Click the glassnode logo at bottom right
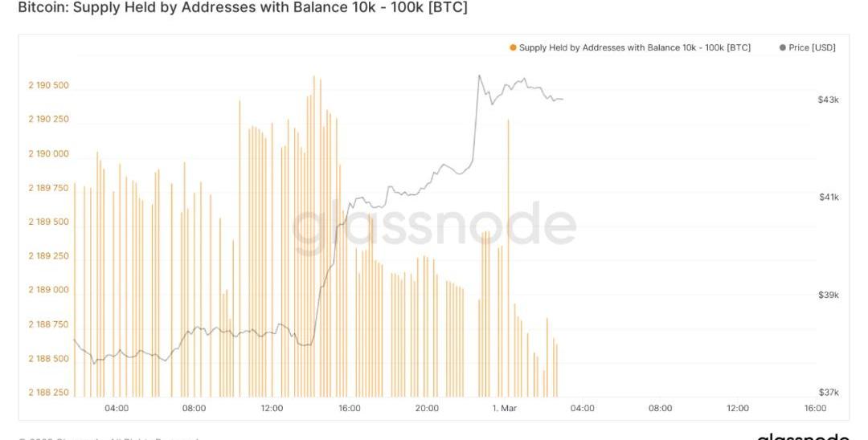The height and width of the screenshot is (440, 868). 802,436
